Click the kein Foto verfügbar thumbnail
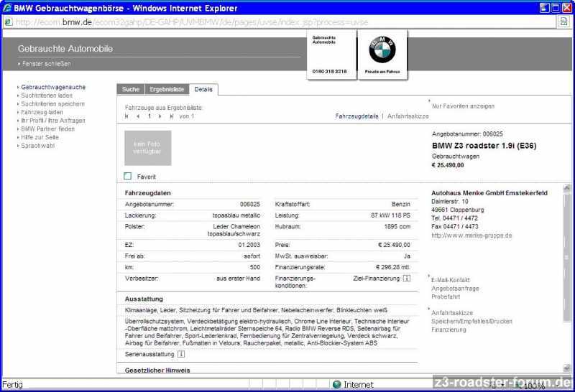This screenshot has height=392, width=575. click(x=148, y=149)
